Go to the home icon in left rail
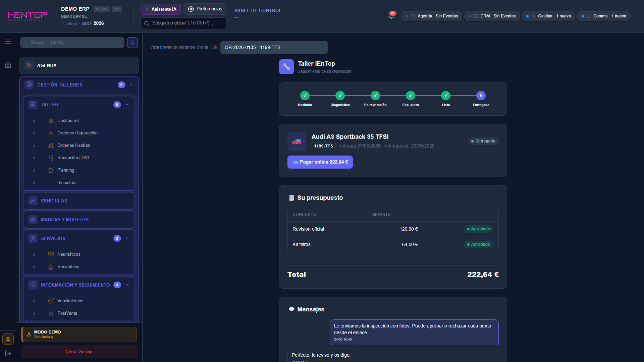 pos(8,65)
